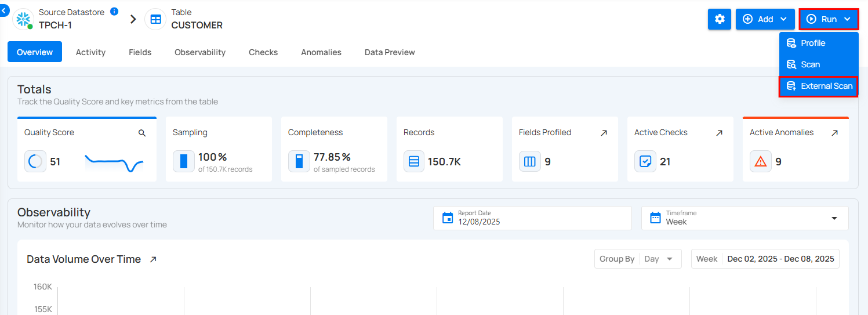This screenshot has height=315, width=868.
Task: Click the Quality Score magnifier icon
Action: [x=142, y=133]
